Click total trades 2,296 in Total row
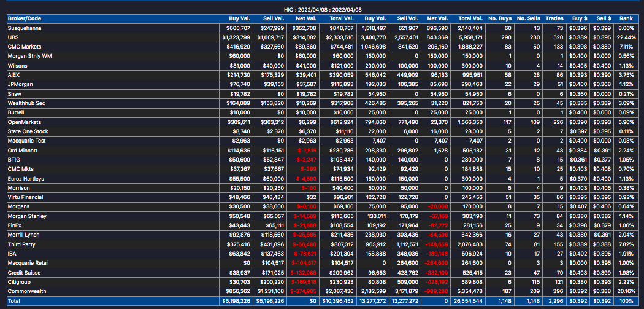Screen dimensions: 644x309 click(x=558, y=301)
